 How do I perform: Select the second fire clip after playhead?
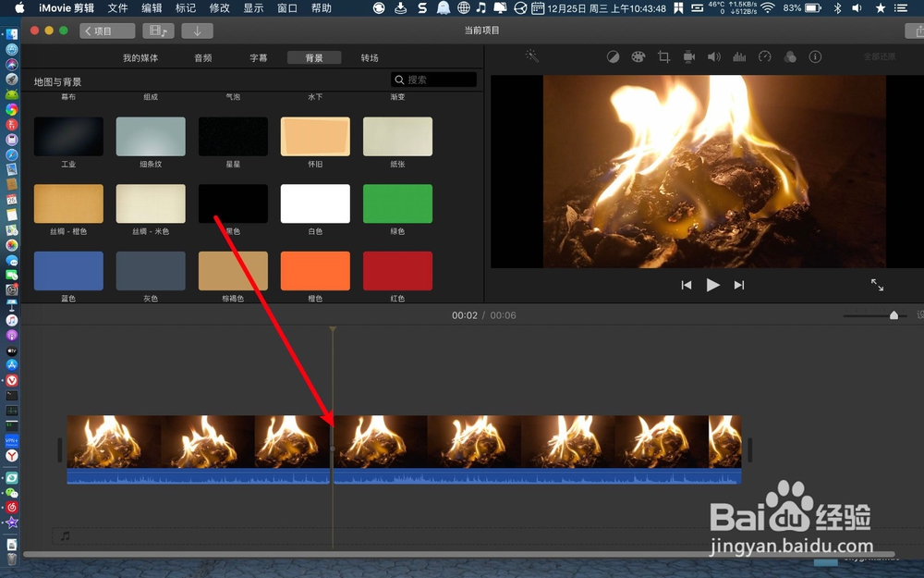538,449
